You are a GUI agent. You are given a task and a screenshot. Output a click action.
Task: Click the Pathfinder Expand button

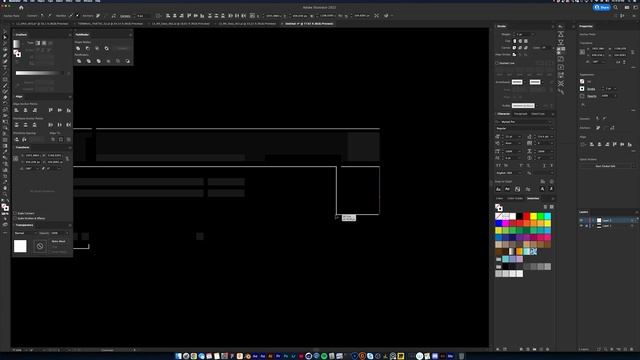point(122,48)
